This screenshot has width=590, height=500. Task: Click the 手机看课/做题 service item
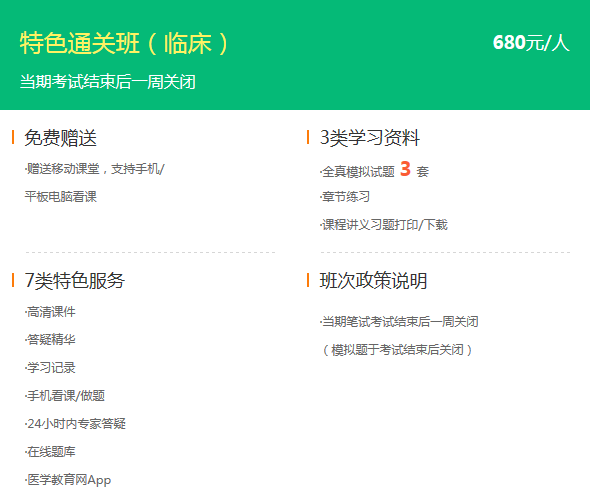tap(65, 396)
